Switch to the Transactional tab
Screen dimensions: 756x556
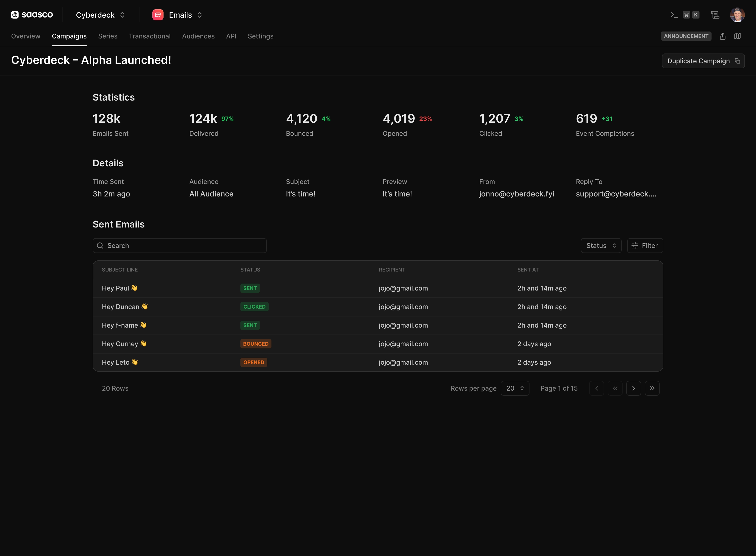coord(150,36)
